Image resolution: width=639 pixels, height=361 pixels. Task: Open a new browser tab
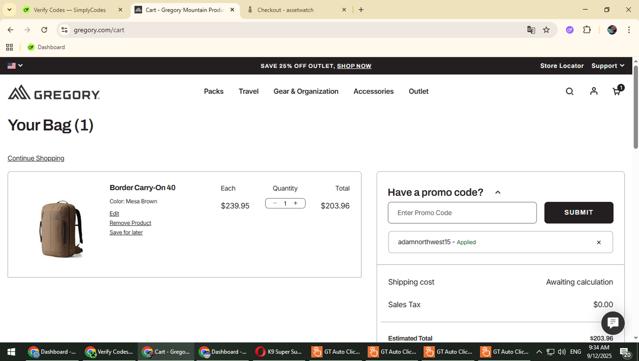(x=361, y=9)
